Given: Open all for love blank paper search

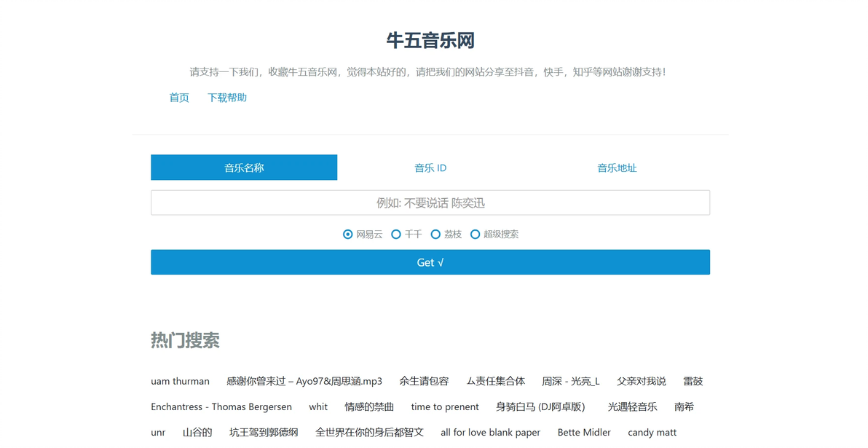Looking at the screenshot, I should 491,433.
